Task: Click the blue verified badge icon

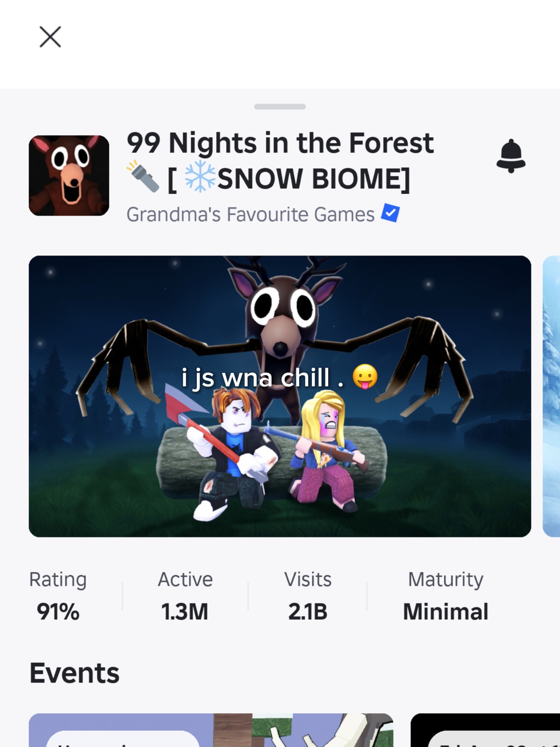Action: tap(390, 213)
